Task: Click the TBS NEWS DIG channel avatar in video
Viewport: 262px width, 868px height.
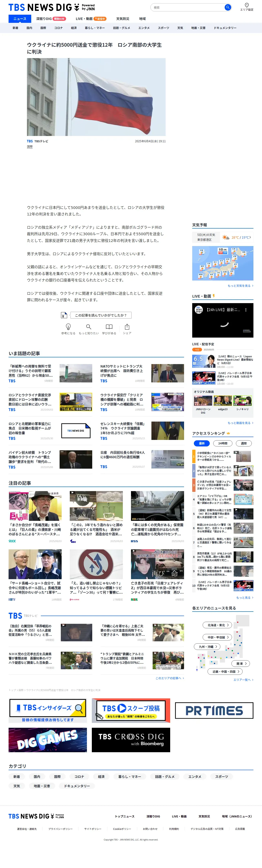Action: pos(199,309)
